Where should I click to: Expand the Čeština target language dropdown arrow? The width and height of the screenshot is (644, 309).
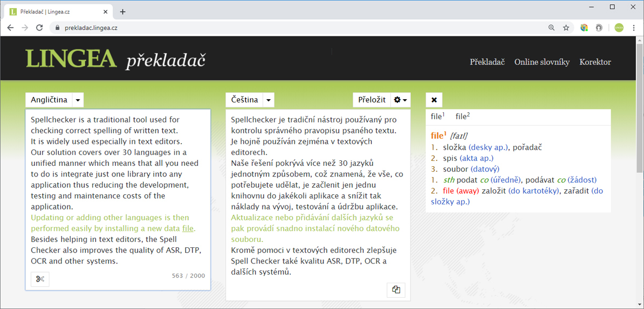pyautogui.click(x=269, y=100)
